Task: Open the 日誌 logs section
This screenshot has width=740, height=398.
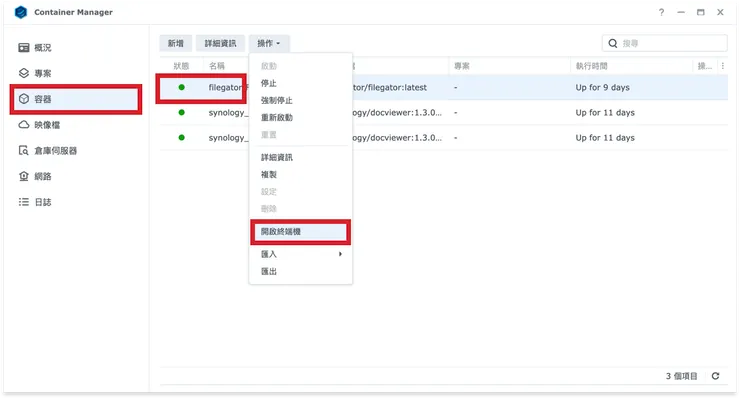Action: 76,202
